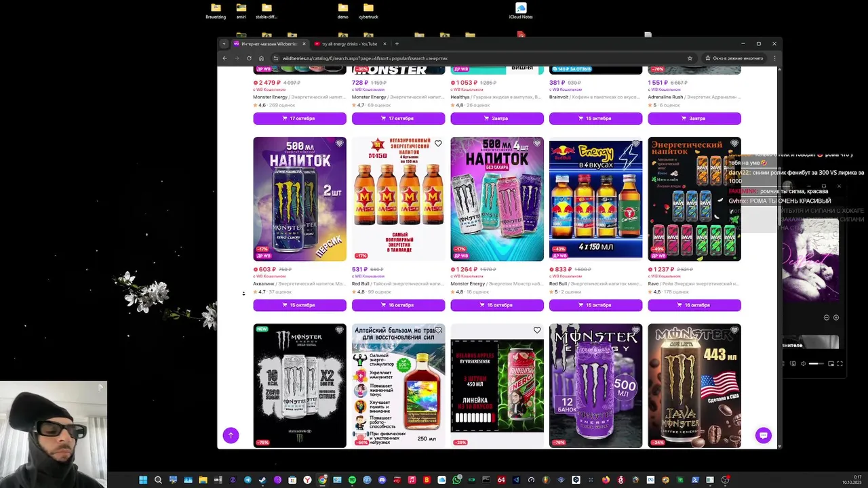Open Red Bull 4 x 150 ml image
Image resolution: width=868 pixels, height=488 pixels.
coord(596,199)
